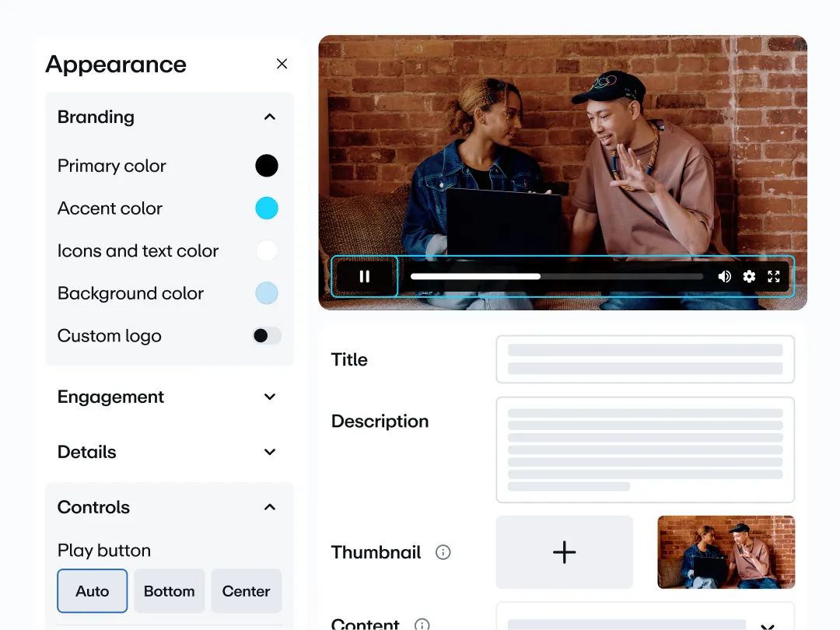Change the Accent color swatch
Image resolution: width=840 pixels, height=630 pixels.
pyautogui.click(x=267, y=208)
